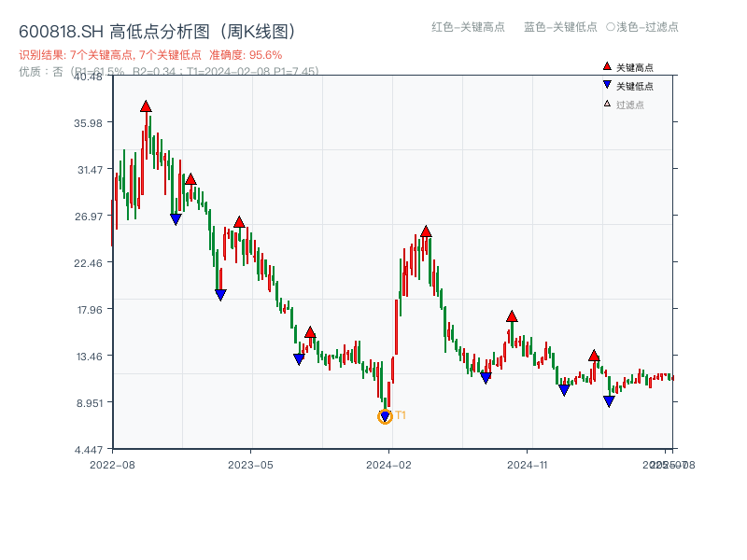
Task: Select the blue triangle marker inside the orange circle
Action: [385, 414]
